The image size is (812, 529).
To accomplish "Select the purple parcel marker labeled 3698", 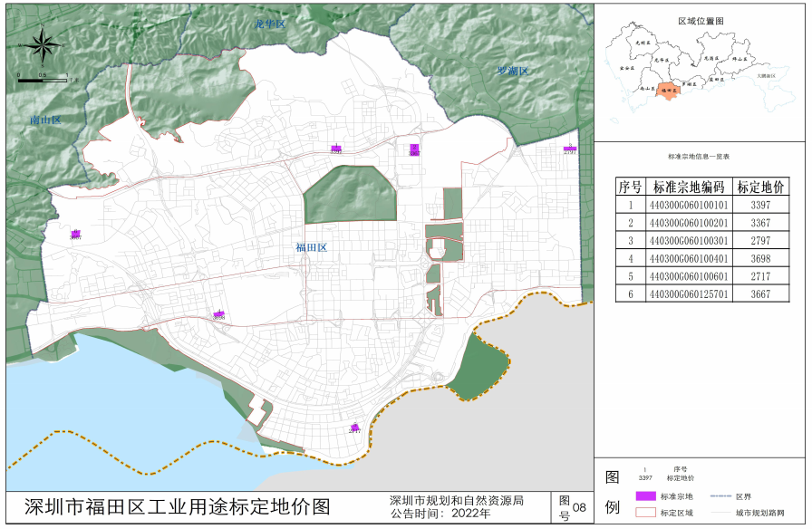I will pyautogui.click(x=218, y=313).
